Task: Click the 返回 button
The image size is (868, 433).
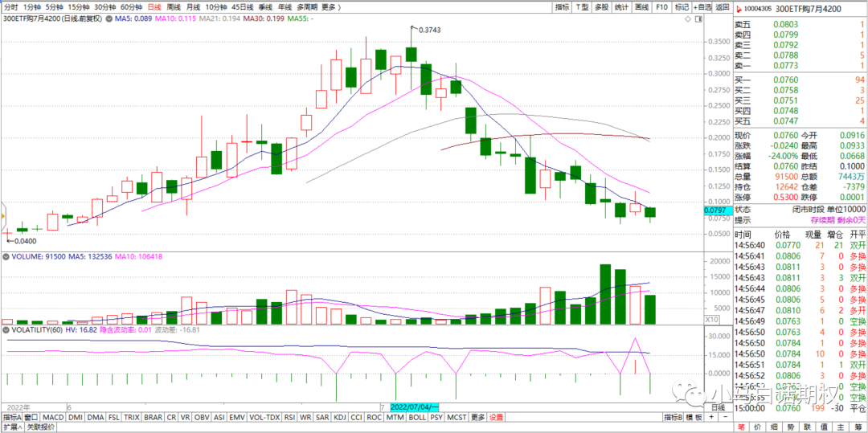Action: click(723, 7)
